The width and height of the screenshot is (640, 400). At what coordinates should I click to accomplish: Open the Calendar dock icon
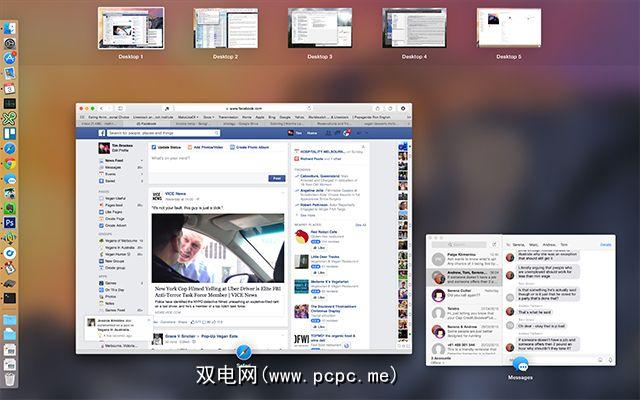pyautogui.click(x=9, y=88)
